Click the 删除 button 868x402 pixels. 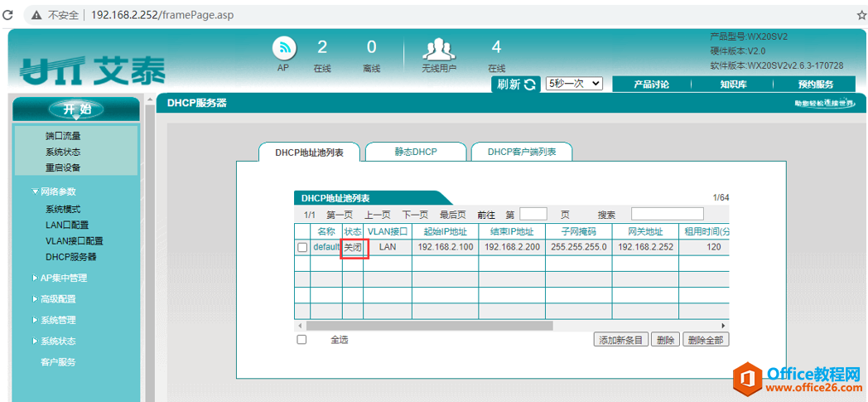click(665, 340)
